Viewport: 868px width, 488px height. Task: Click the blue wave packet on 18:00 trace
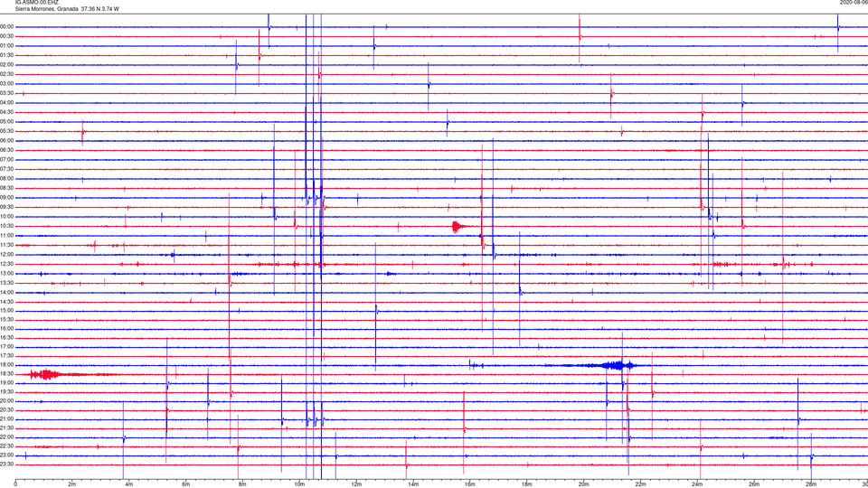(615, 365)
